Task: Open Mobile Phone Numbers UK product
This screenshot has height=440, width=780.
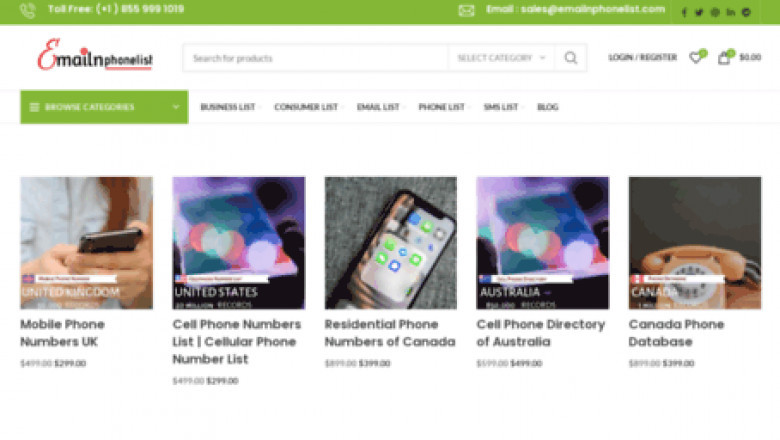Action: pyautogui.click(x=63, y=333)
